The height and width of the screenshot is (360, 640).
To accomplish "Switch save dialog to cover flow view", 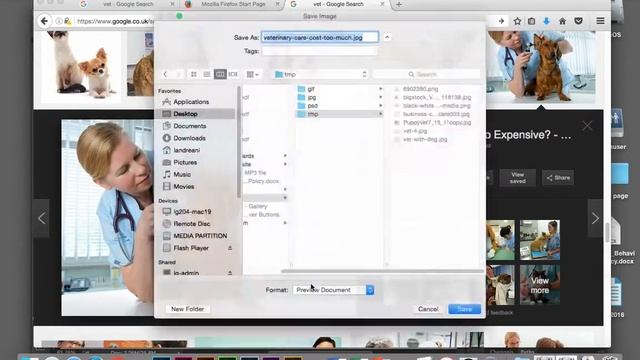I will click(233, 74).
